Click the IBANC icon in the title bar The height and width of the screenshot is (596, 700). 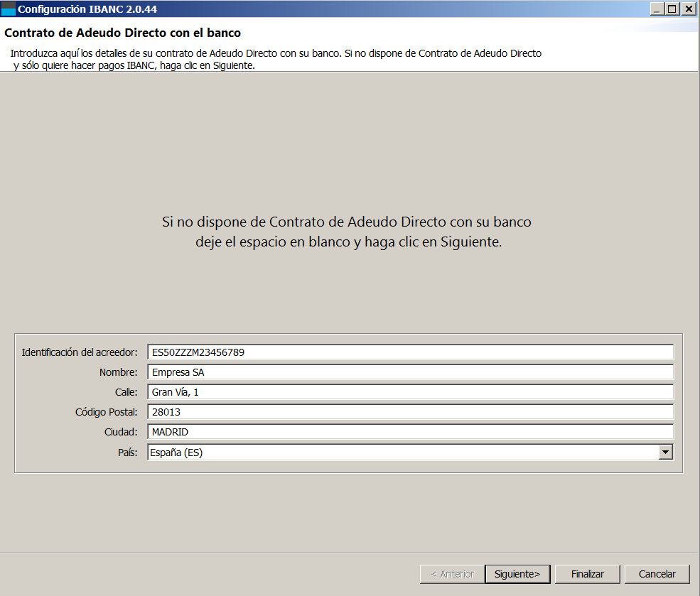coord(8,9)
